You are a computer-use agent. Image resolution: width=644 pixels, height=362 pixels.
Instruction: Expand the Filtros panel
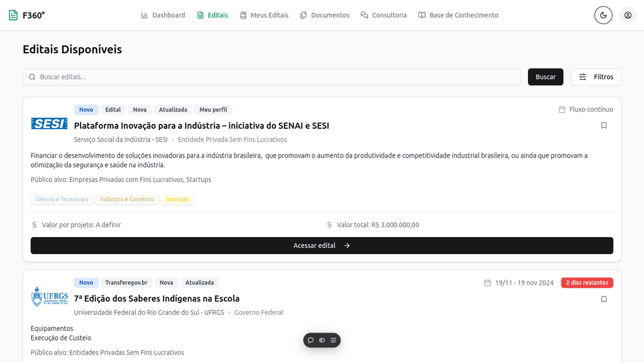596,77
